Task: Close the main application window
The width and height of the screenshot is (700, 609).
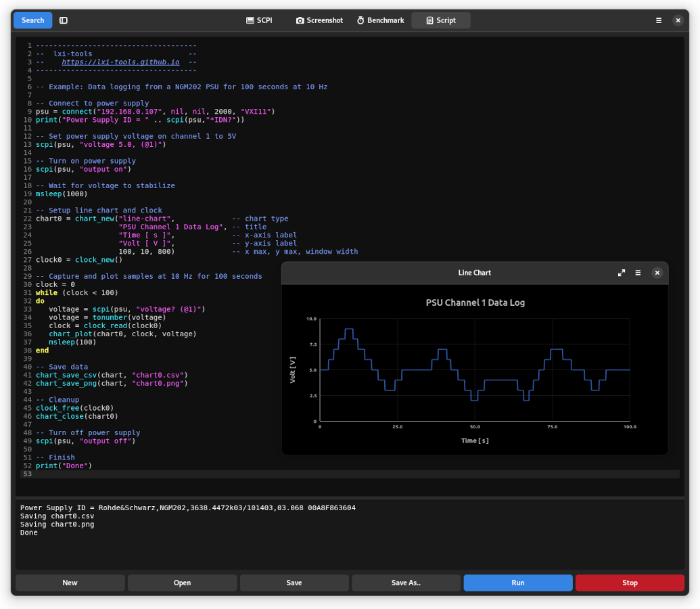Action: tap(678, 20)
